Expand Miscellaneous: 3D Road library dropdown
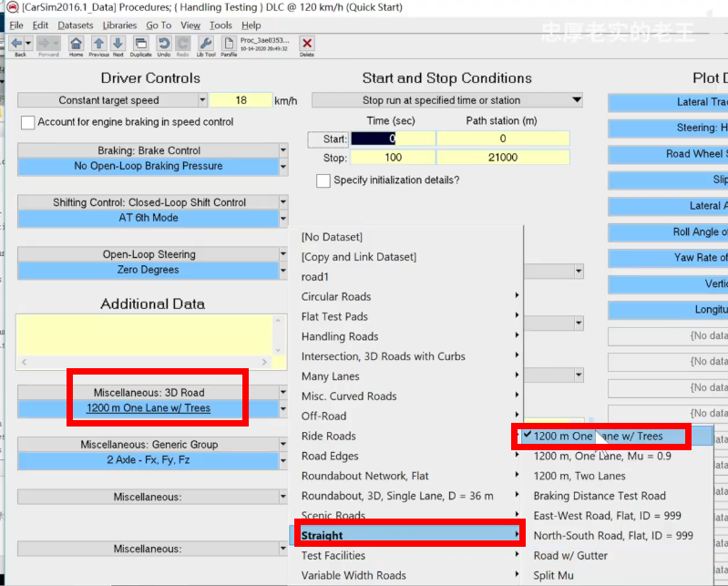The width and height of the screenshot is (728, 586). pos(283,393)
